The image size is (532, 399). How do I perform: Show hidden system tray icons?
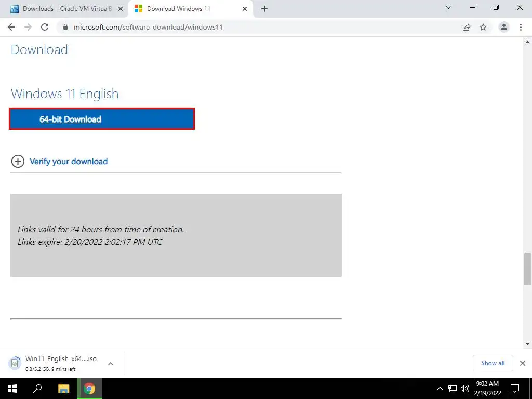[440, 389]
